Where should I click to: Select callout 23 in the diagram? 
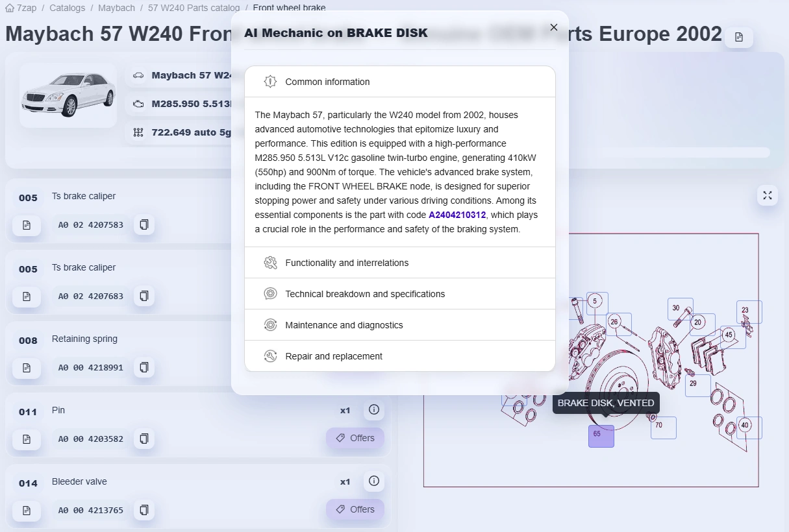(x=749, y=312)
